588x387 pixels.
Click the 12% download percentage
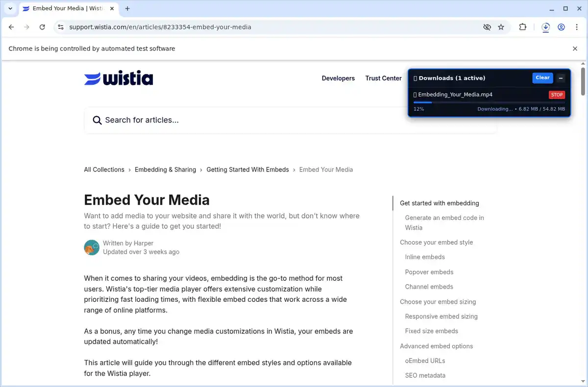pos(418,109)
